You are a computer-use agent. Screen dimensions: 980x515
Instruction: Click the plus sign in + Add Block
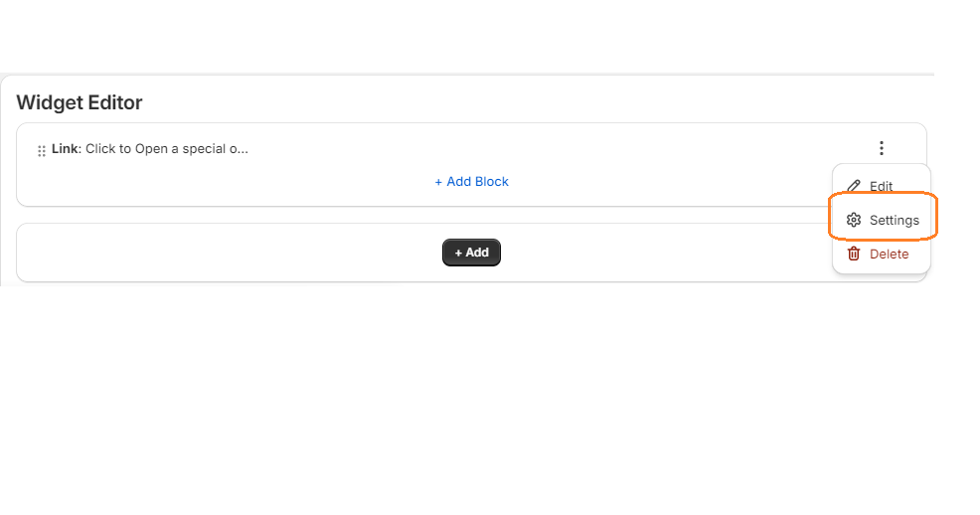pos(438,182)
